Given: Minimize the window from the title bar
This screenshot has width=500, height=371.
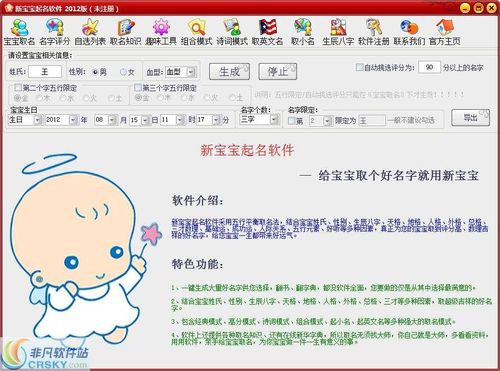Looking at the screenshot, I should click(465, 8).
